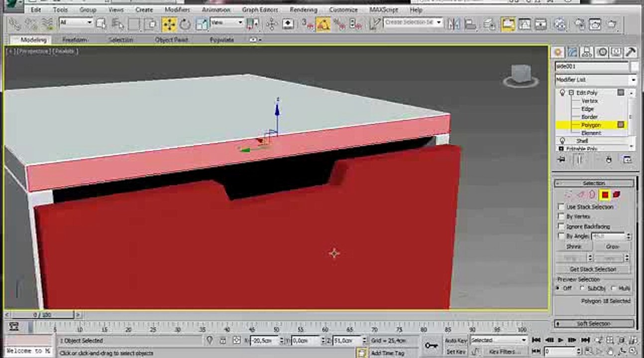
Task: Open Select by Name dialog
Action: pyautogui.click(x=118, y=23)
